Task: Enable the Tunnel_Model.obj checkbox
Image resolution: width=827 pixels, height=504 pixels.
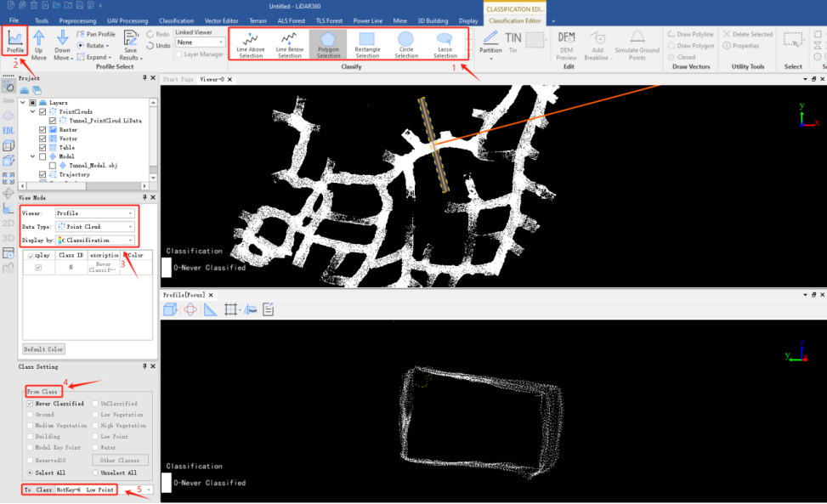Action: point(53,166)
